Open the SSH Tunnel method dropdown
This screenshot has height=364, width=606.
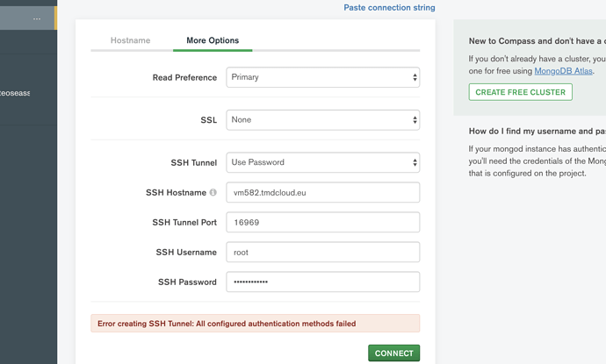pyautogui.click(x=322, y=162)
